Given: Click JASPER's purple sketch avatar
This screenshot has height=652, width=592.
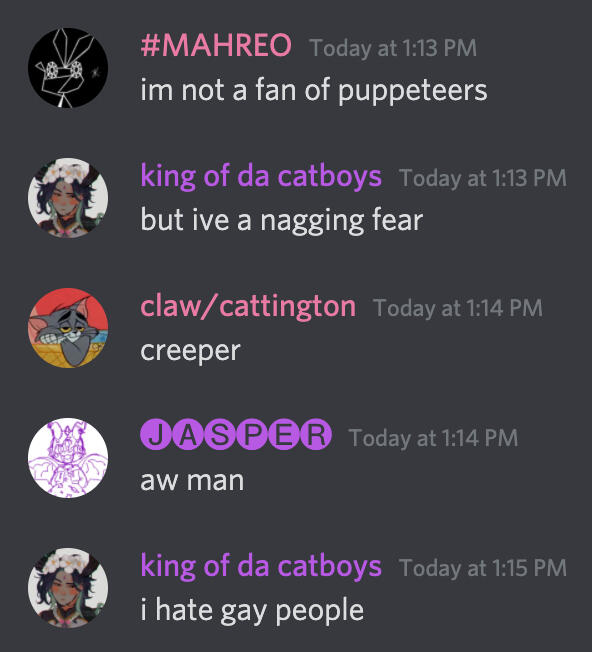Looking at the screenshot, I should pos(68,458).
